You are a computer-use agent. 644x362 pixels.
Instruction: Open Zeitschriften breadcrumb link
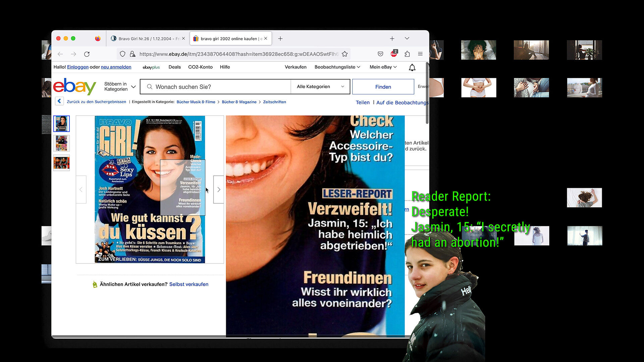(274, 102)
